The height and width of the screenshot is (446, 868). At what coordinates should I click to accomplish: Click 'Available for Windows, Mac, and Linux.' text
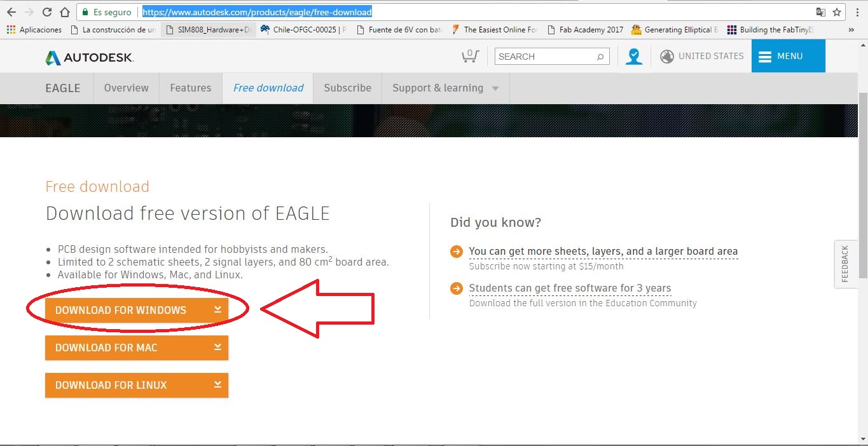(150, 275)
